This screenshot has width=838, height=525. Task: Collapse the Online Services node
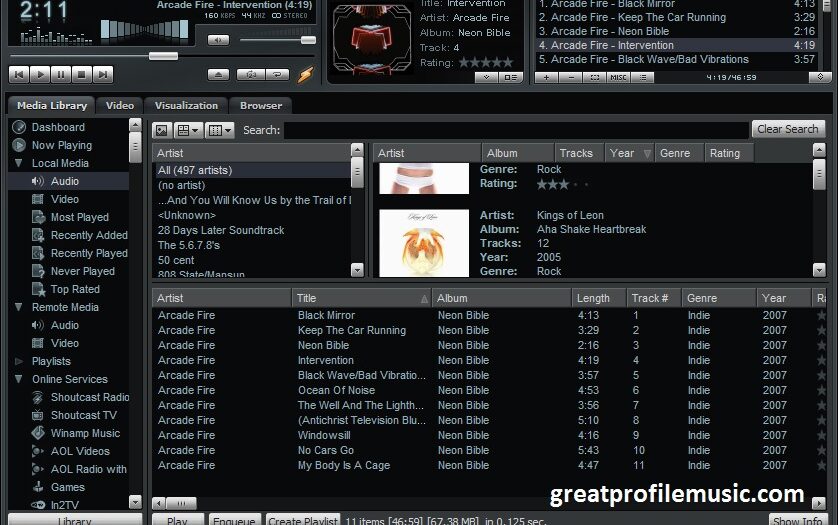[x=19, y=379]
